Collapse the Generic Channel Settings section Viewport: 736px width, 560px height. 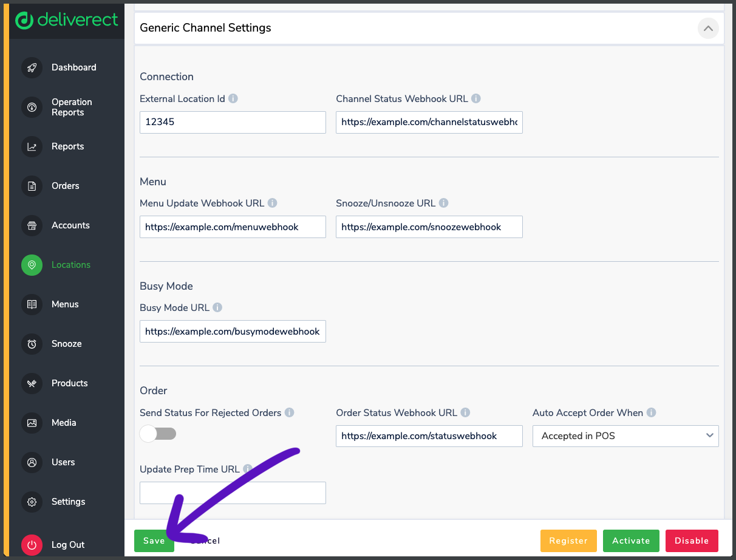708,28
